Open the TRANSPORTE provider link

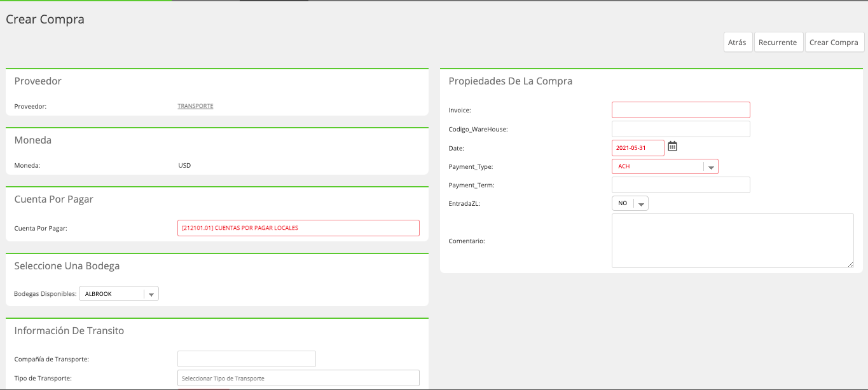click(195, 106)
